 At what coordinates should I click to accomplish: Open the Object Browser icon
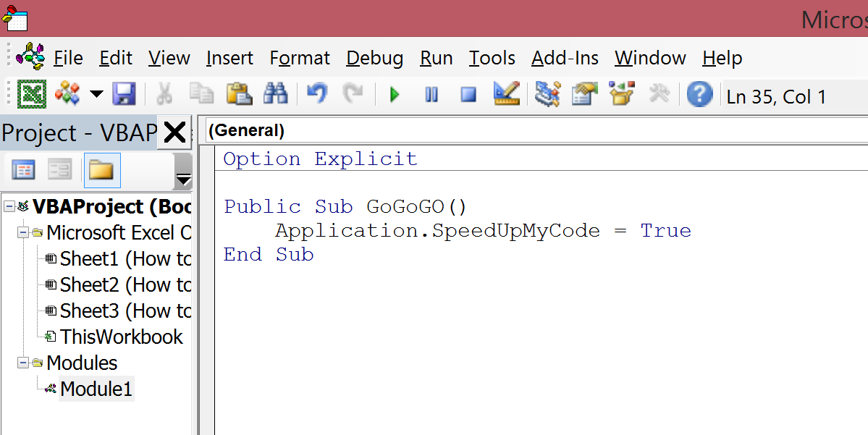[621, 94]
